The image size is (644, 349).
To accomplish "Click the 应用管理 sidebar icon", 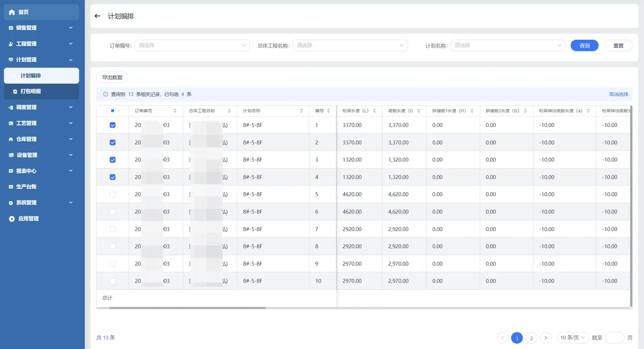I will [11, 219].
